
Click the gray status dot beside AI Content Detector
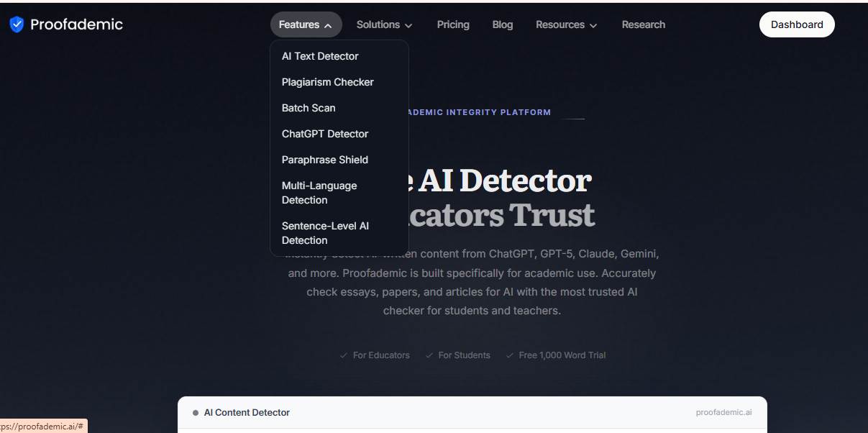click(x=196, y=413)
